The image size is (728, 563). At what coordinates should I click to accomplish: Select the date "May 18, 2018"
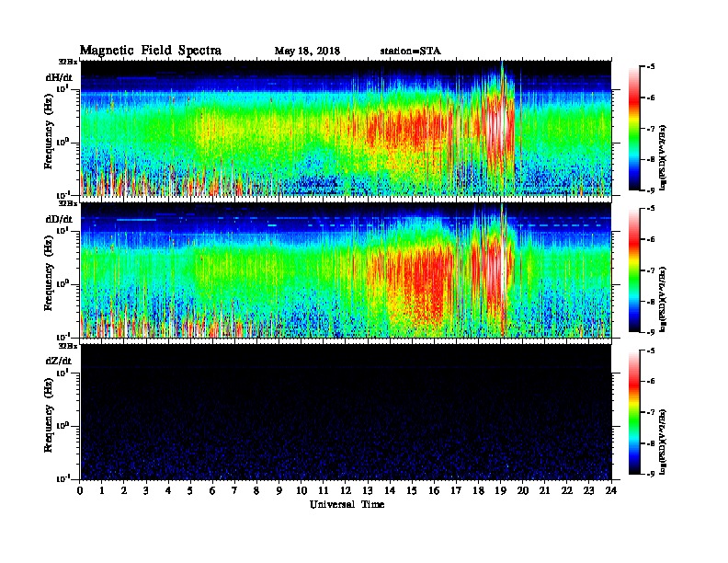point(307,52)
